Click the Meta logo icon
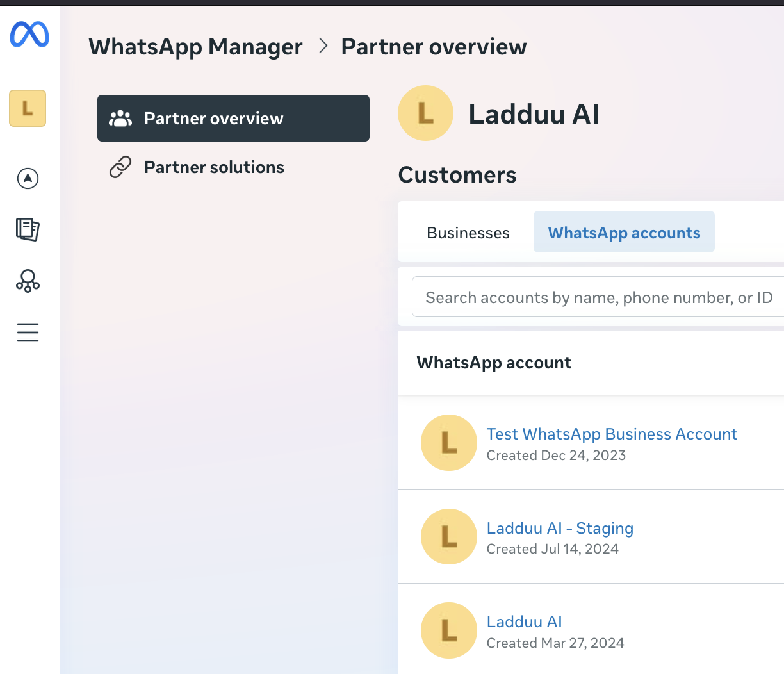 tap(29, 35)
